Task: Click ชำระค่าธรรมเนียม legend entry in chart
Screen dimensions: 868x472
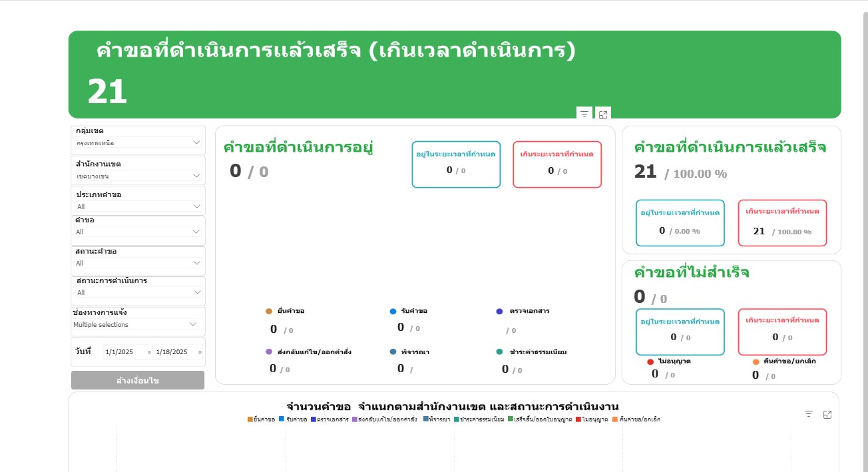Action: [479, 419]
